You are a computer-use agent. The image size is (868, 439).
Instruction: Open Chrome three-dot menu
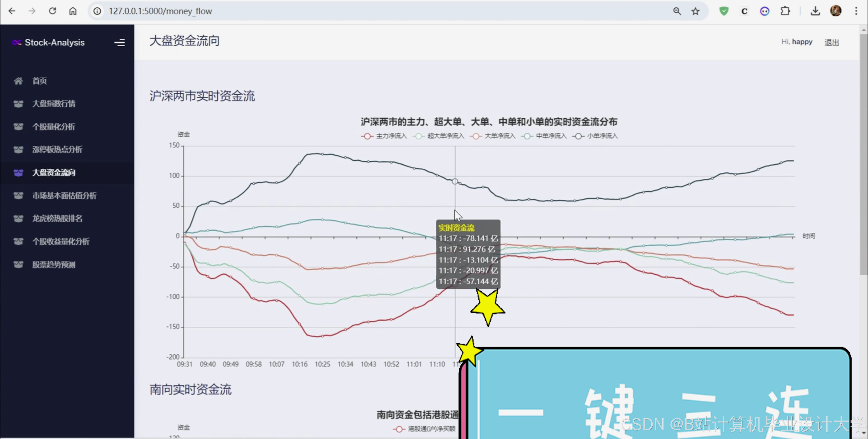click(856, 11)
